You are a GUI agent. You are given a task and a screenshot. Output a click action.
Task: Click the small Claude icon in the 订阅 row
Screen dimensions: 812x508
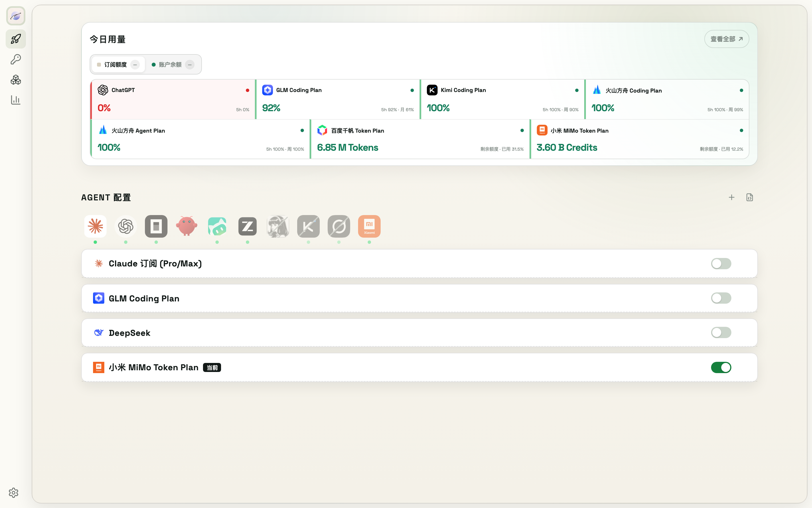tap(99, 263)
